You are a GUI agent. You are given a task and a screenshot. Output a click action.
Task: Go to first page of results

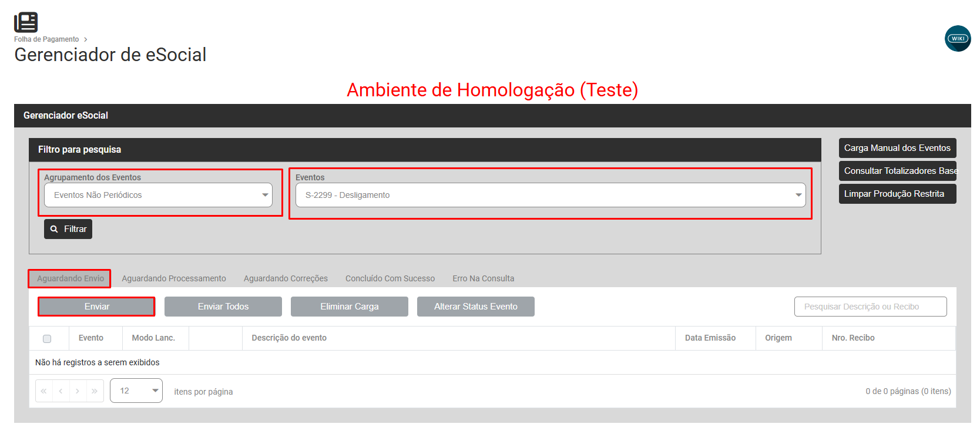tap(44, 391)
